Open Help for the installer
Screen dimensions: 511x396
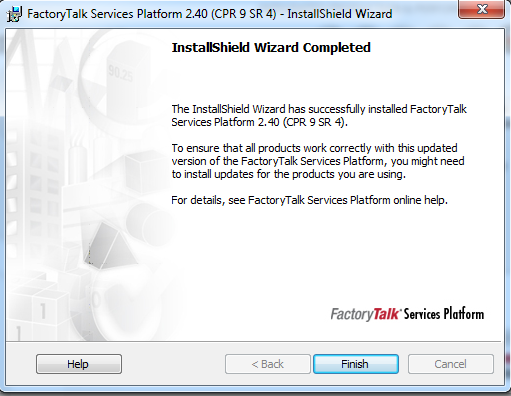click(x=79, y=364)
